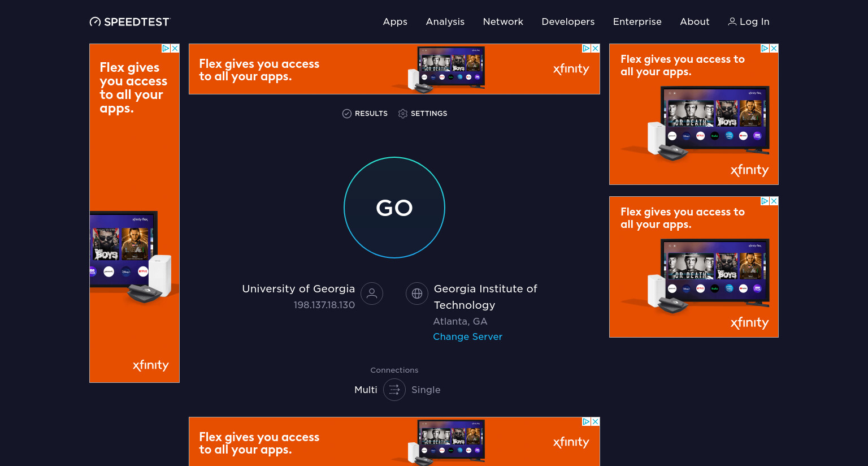Open the top banner Xfinity Flex ad
The width and height of the screenshot is (868, 466).
tap(394, 69)
